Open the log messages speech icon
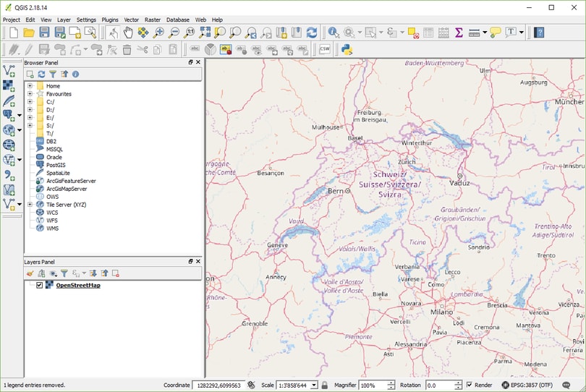 click(566, 385)
